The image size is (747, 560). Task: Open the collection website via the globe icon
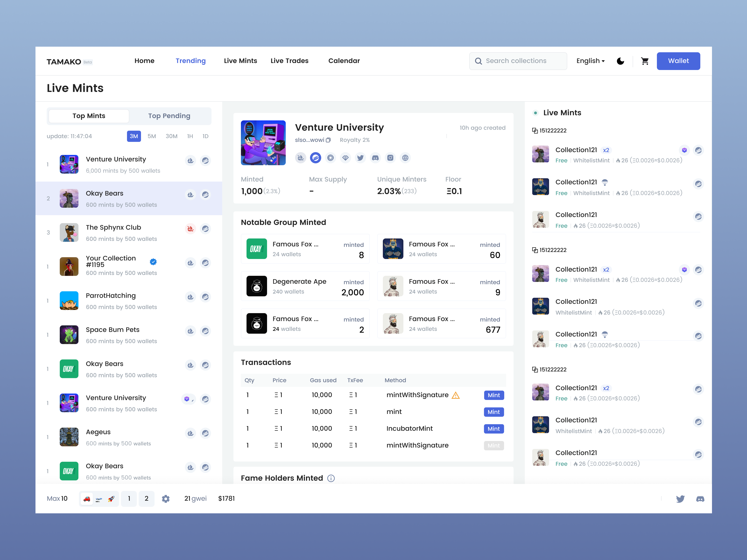click(405, 158)
